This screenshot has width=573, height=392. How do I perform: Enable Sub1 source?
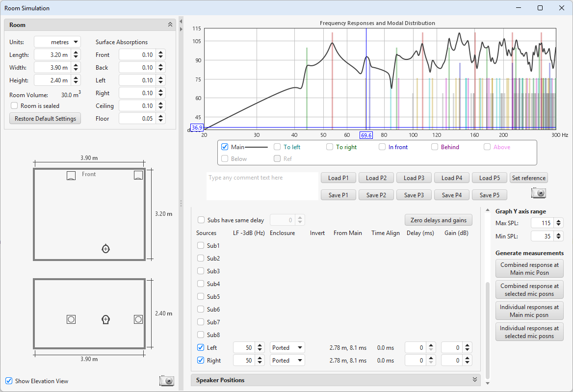click(x=201, y=245)
